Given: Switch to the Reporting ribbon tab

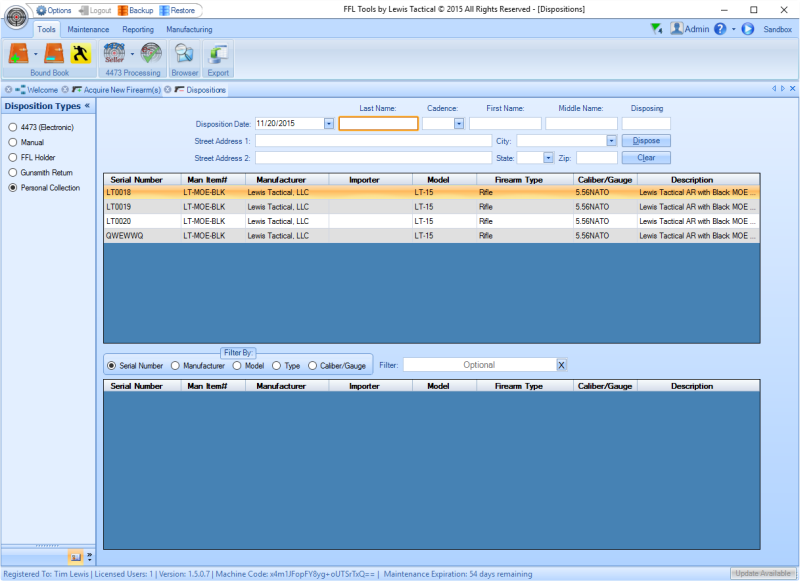Looking at the screenshot, I should click(138, 30).
